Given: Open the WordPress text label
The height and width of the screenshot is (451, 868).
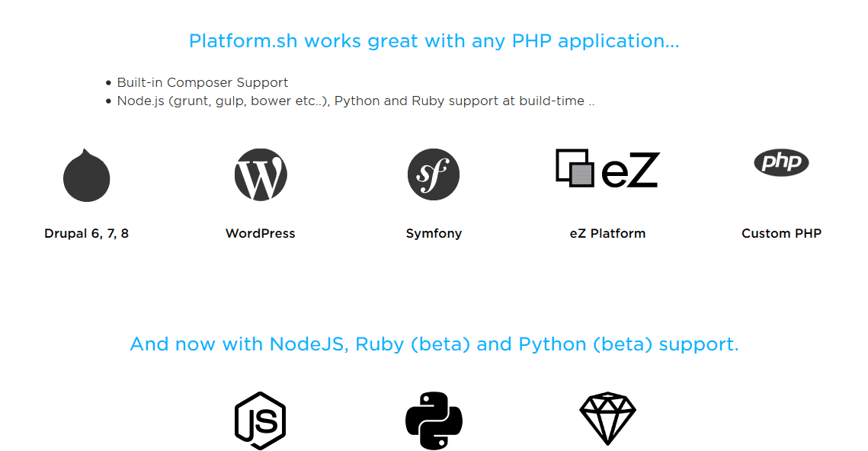Looking at the screenshot, I should (x=261, y=234).
